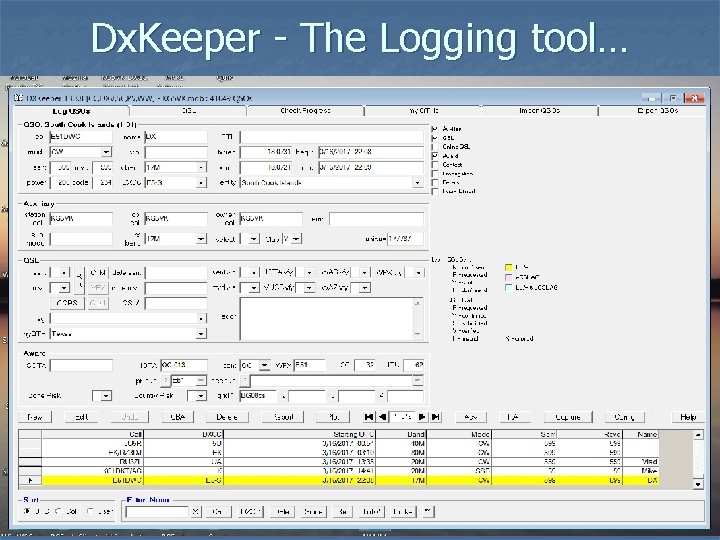Open the my QTHs tab
The height and width of the screenshot is (540, 720).
(x=423, y=111)
